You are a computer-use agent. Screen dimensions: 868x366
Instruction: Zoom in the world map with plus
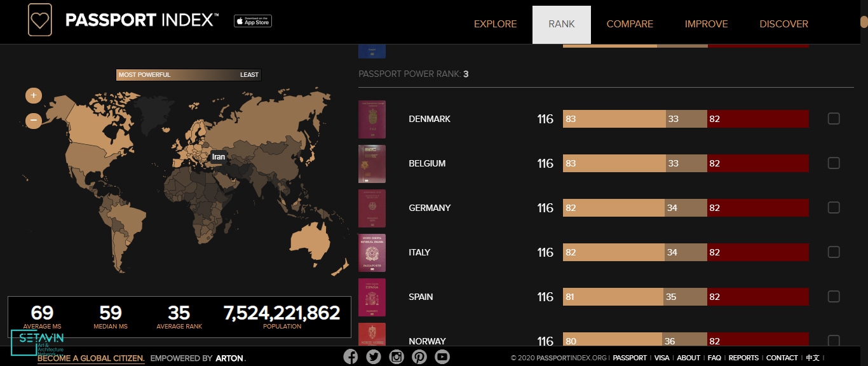click(x=34, y=96)
